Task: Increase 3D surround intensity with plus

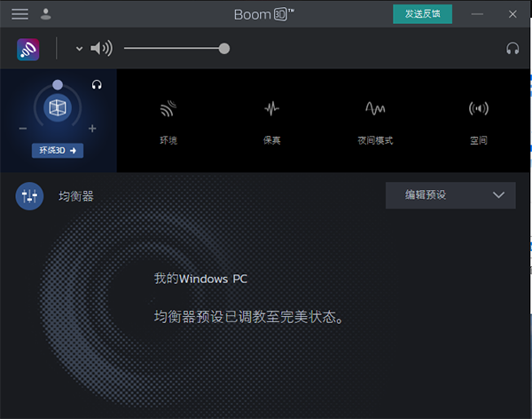Action: (92, 129)
